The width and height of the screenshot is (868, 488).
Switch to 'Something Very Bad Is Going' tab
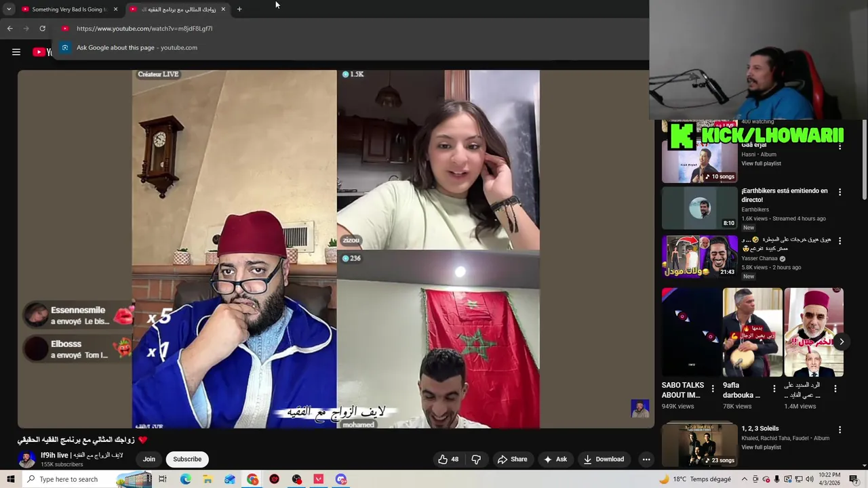tap(69, 9)
